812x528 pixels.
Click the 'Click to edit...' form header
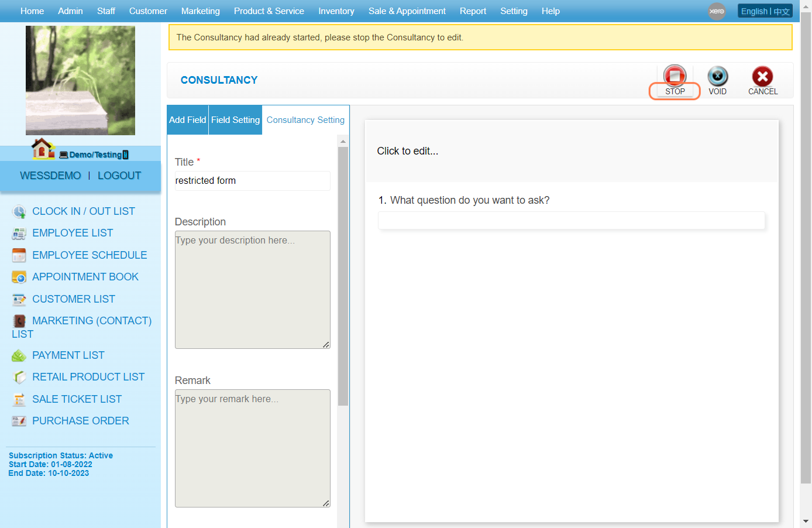tap(408, 151)
